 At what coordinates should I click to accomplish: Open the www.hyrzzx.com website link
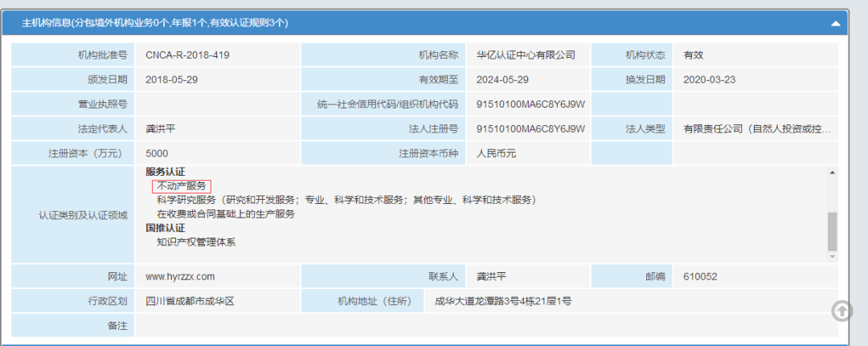coord(180,277)
